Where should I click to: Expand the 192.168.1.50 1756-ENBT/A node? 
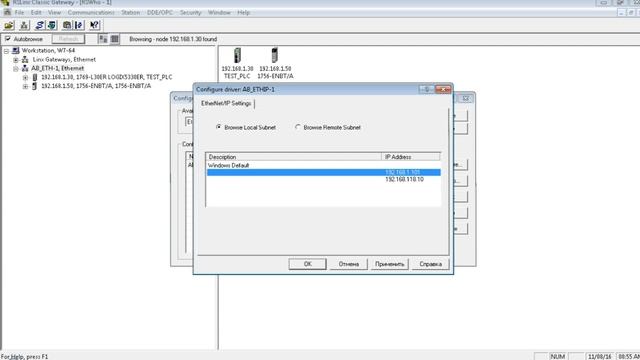pyautogui.click(x=25, y=87)
